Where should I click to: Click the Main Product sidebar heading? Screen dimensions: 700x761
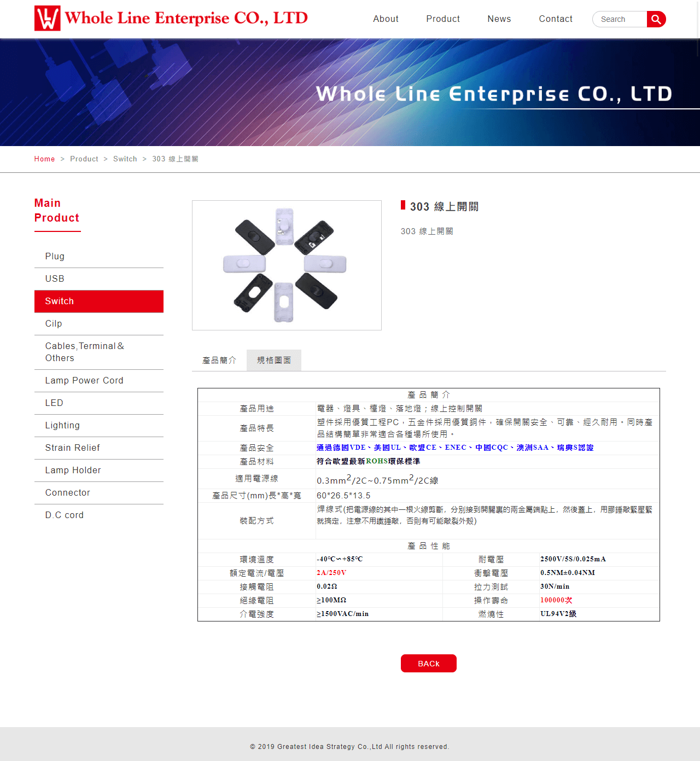tap(57, 211)
